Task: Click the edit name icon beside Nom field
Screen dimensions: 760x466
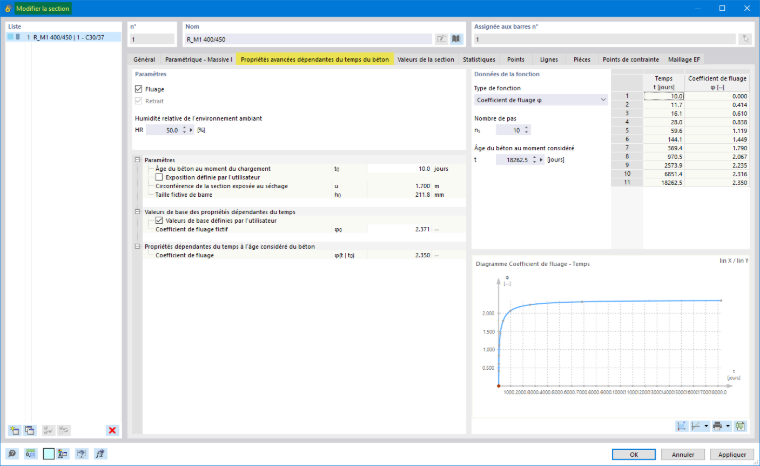Action: pos(441,39)
